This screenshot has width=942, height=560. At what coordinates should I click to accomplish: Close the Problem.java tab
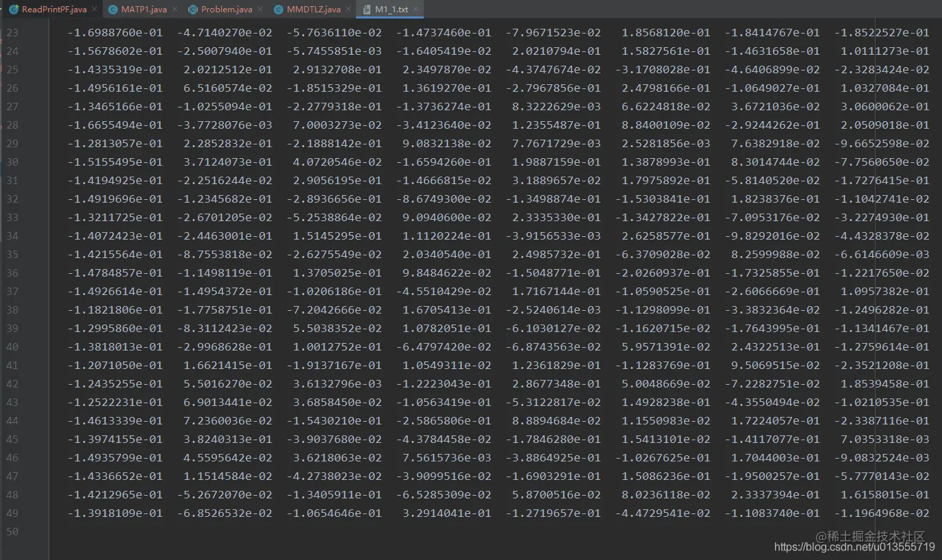click(259, 10)
